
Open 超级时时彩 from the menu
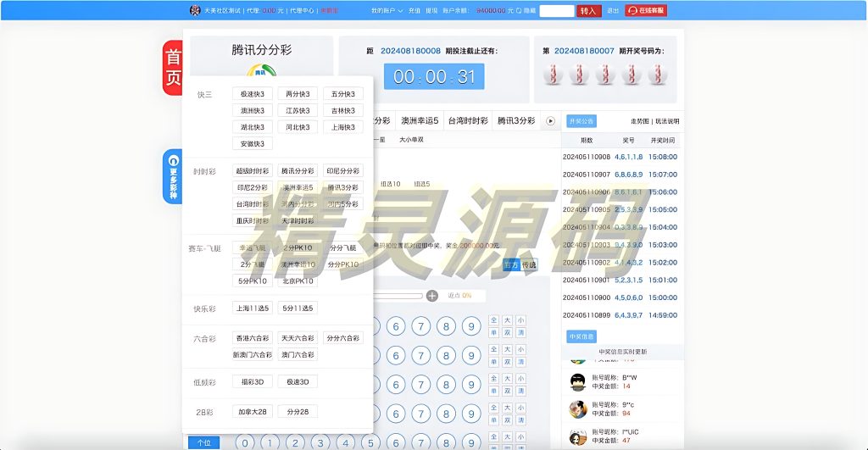(253, 171)
